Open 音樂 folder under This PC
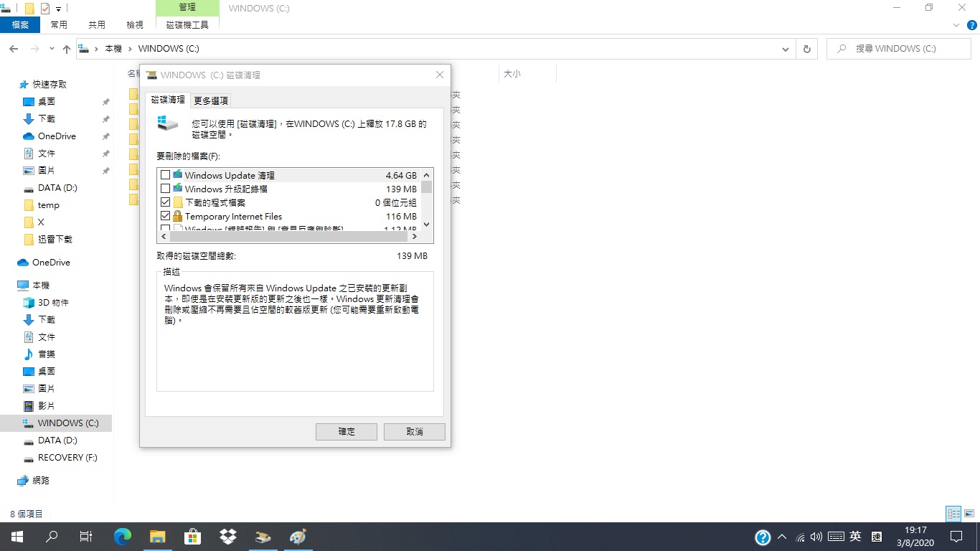Viewport: 980px width, 551px height. (x=47, y=354)
